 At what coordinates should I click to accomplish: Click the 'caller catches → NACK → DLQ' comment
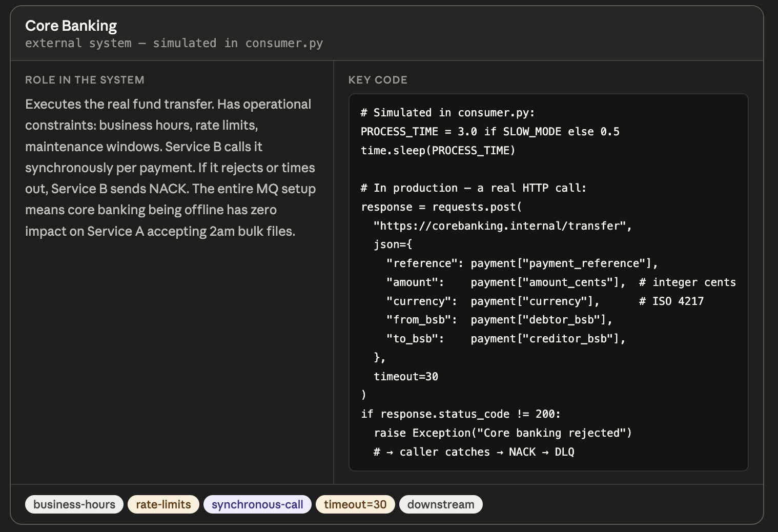(x=474, y=452)
